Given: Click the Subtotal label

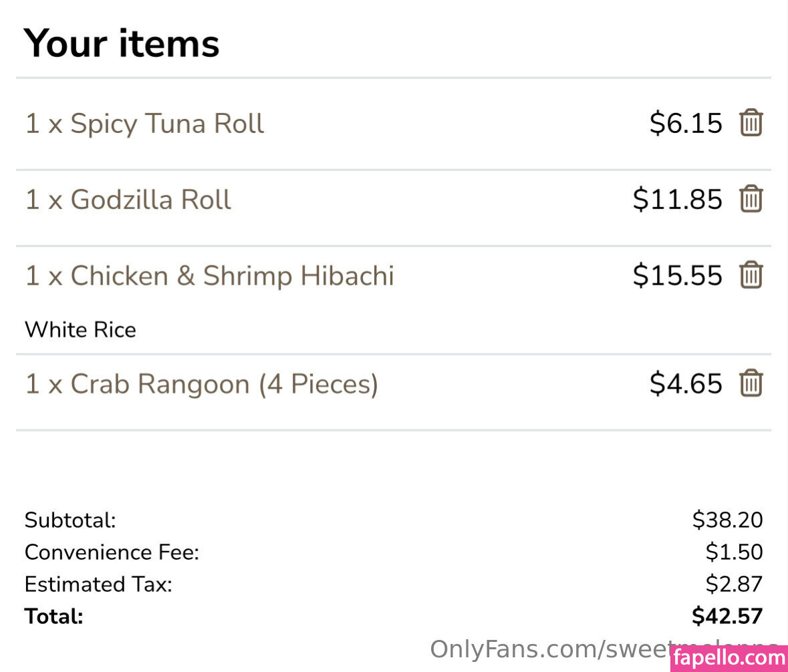Looking at the screenshot, I should pyautogui.click(x=70, y=520).
